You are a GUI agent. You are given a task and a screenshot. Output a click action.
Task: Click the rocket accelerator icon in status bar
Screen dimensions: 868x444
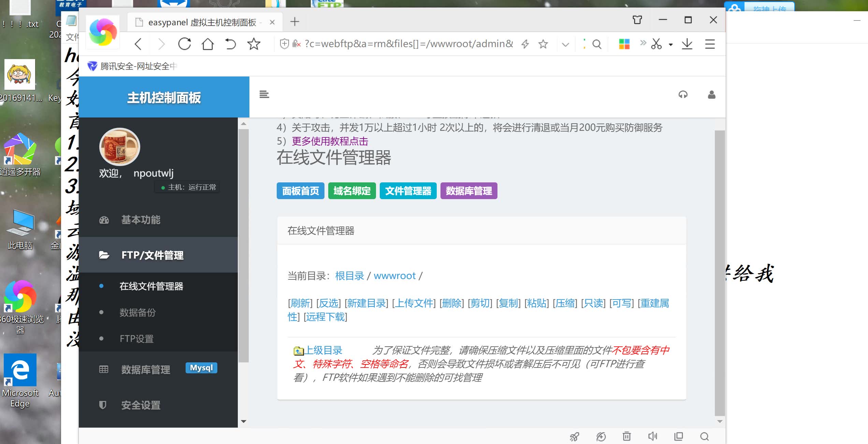coord(575,436)
